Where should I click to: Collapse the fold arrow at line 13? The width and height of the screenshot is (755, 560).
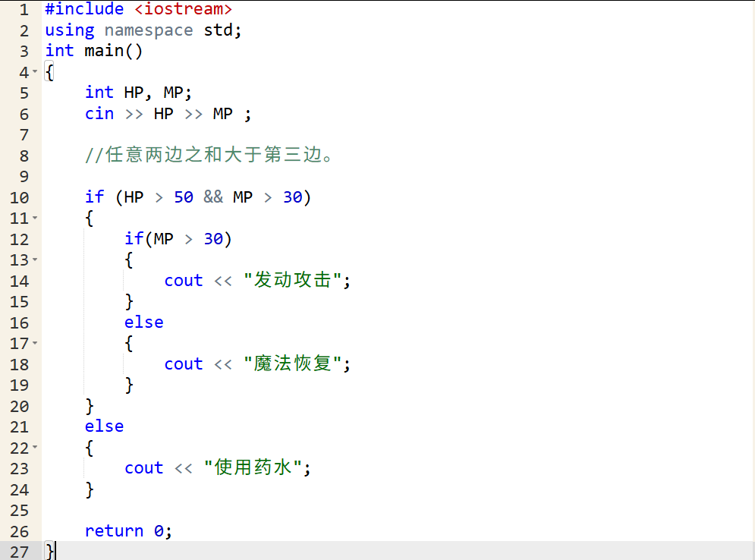[35, 260]
